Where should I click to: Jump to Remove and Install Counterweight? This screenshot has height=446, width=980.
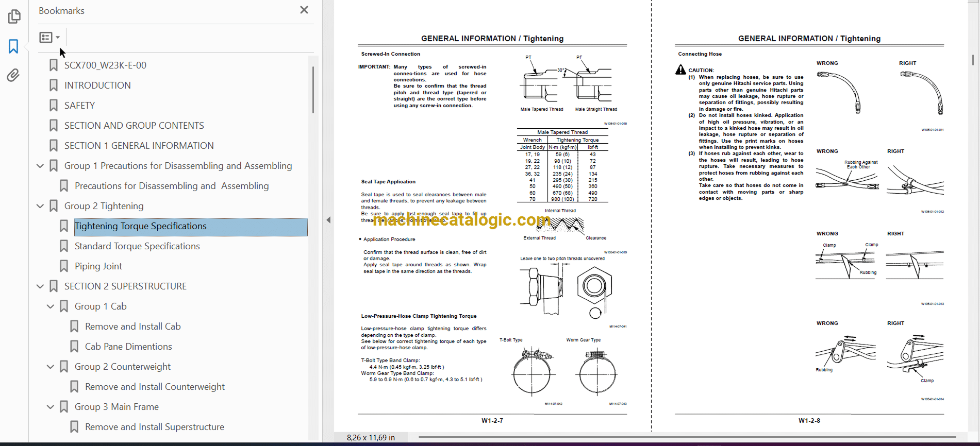tap(155, 387)
